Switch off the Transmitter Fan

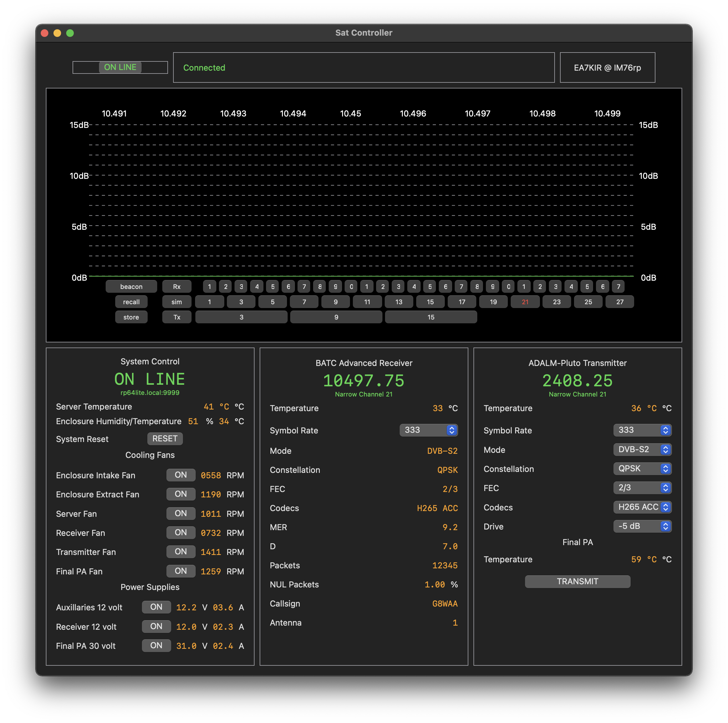[x=180, y=551]
